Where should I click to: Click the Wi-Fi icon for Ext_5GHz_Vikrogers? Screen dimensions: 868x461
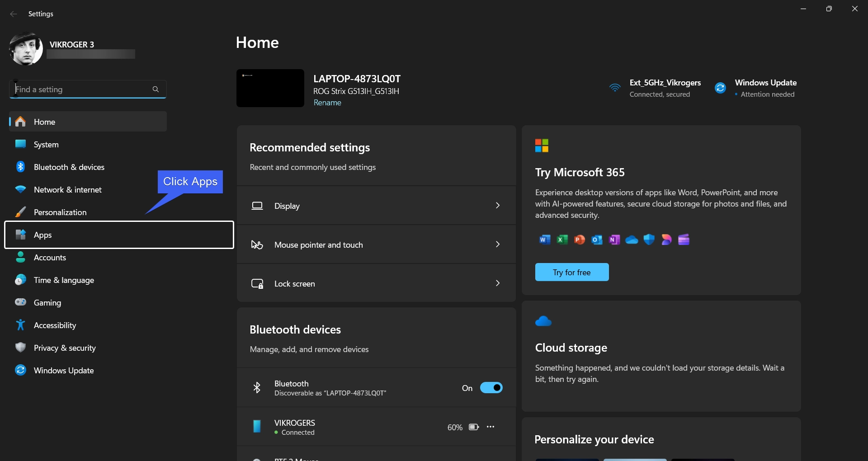tap(615, 88)
